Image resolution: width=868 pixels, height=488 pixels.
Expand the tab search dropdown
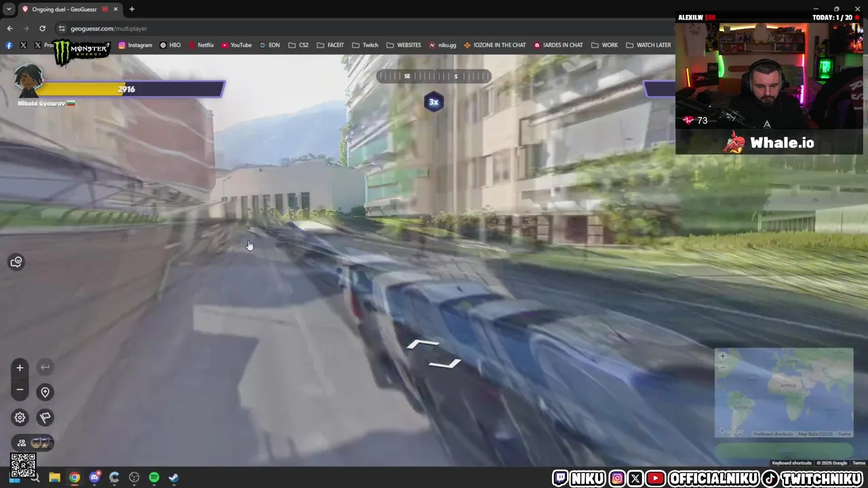tap(9, 9)
